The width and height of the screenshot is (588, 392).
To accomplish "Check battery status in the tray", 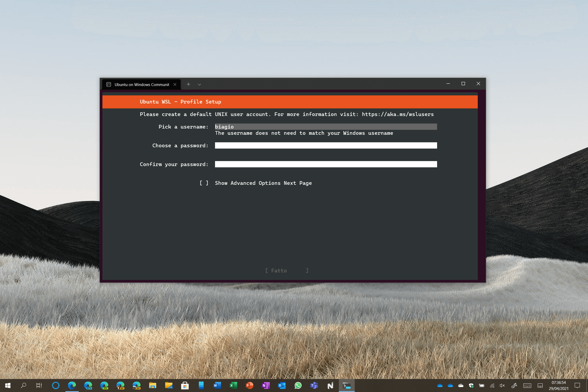I will [482, 385].
